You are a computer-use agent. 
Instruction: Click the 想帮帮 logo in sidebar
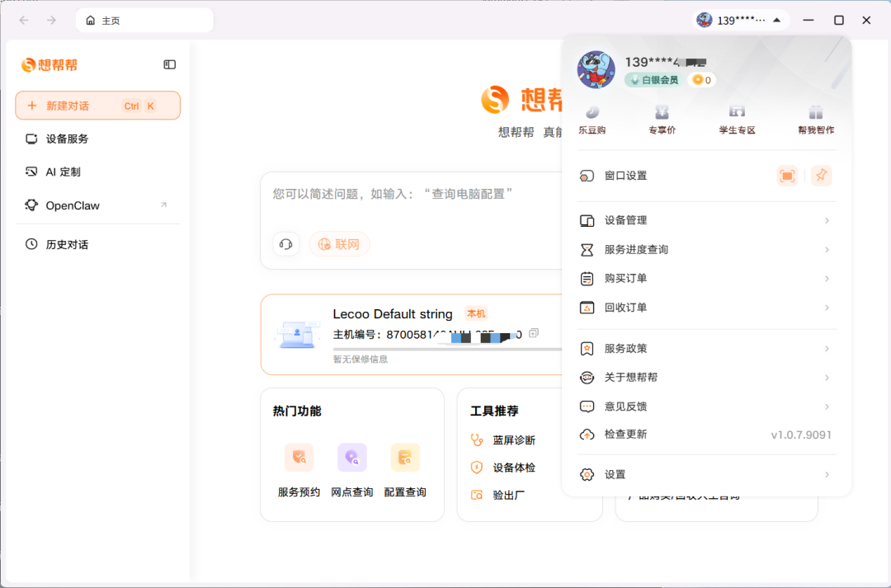point(49,65)
